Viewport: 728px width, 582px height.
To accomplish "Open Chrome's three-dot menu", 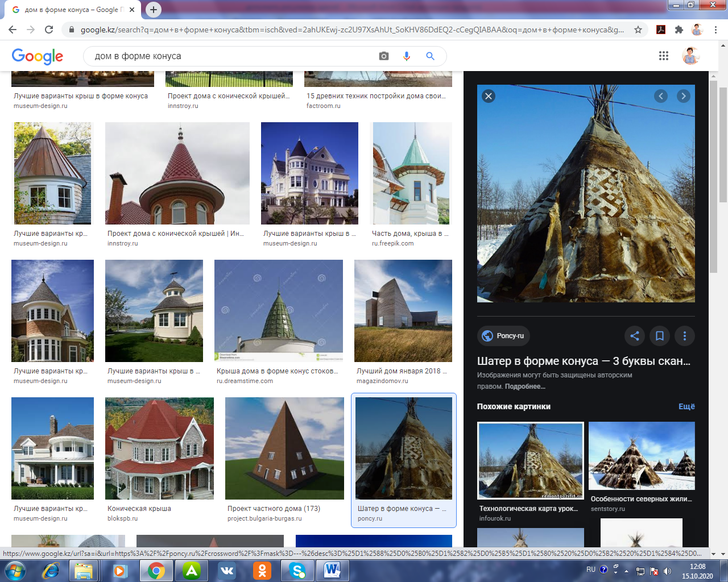I will (x=715, y=30).
